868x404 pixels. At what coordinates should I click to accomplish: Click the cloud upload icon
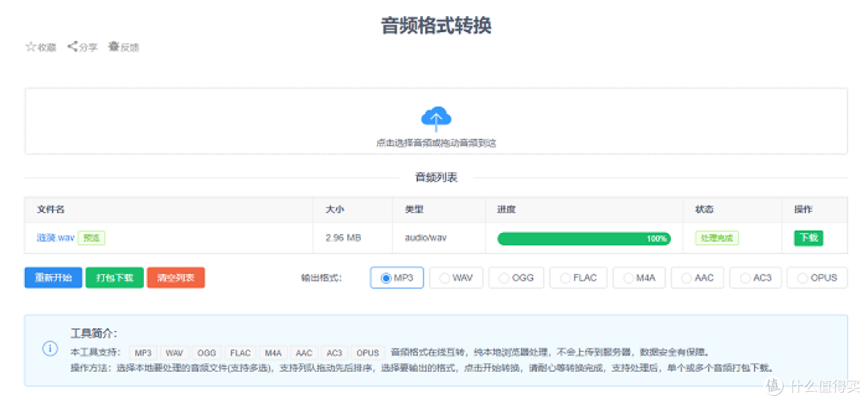[436, 118]
